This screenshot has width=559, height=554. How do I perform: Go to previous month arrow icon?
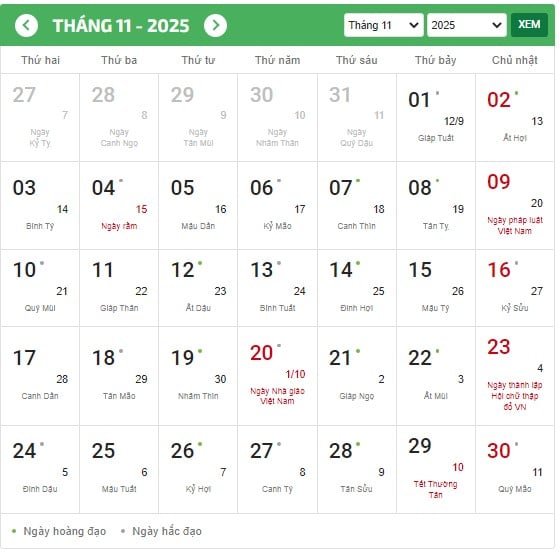pos(26,25)
